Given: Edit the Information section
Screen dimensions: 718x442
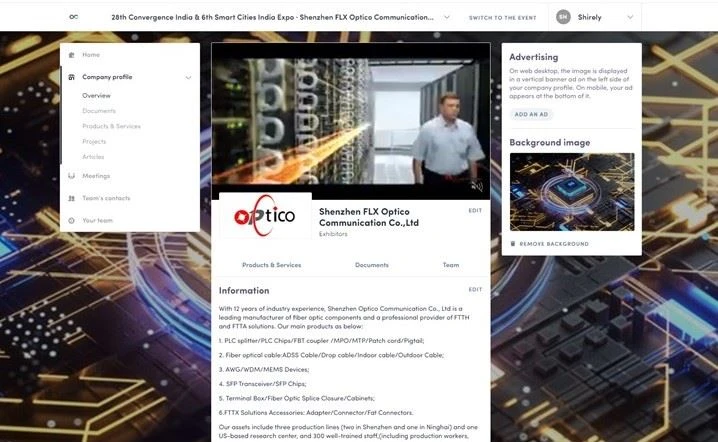Looking at the screenshot, I should click(475, 289).
